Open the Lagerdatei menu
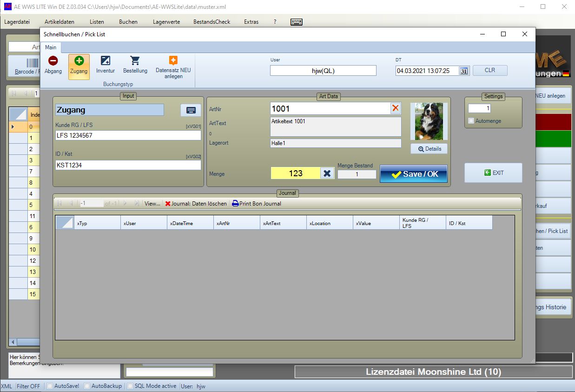Screen dimensions: 575x392 [x=17, y=22]
